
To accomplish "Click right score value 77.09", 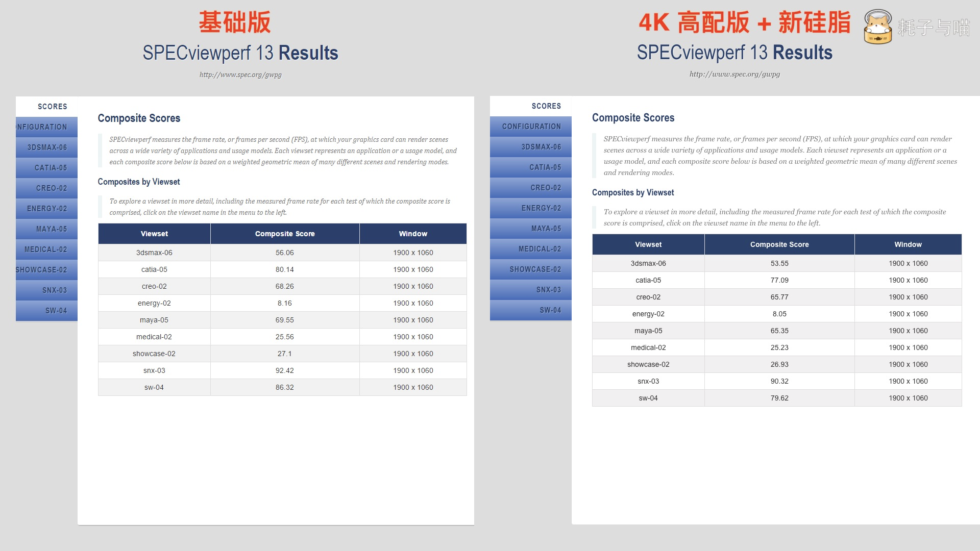I will [x=779, y=280].
